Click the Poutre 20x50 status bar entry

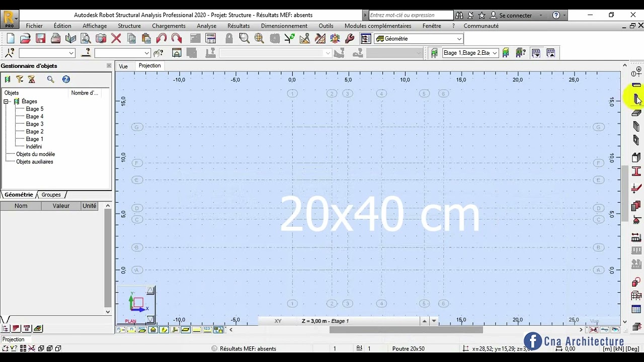(408, 348)
